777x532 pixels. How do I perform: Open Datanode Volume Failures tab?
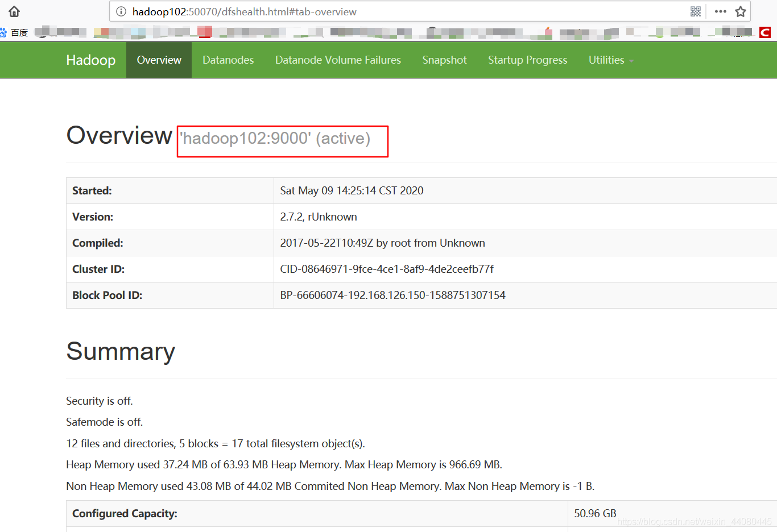tap(338, 60)
